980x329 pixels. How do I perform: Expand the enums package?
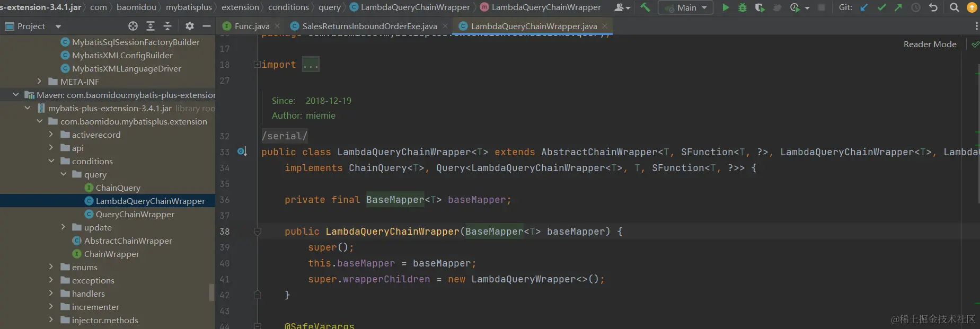51,267
